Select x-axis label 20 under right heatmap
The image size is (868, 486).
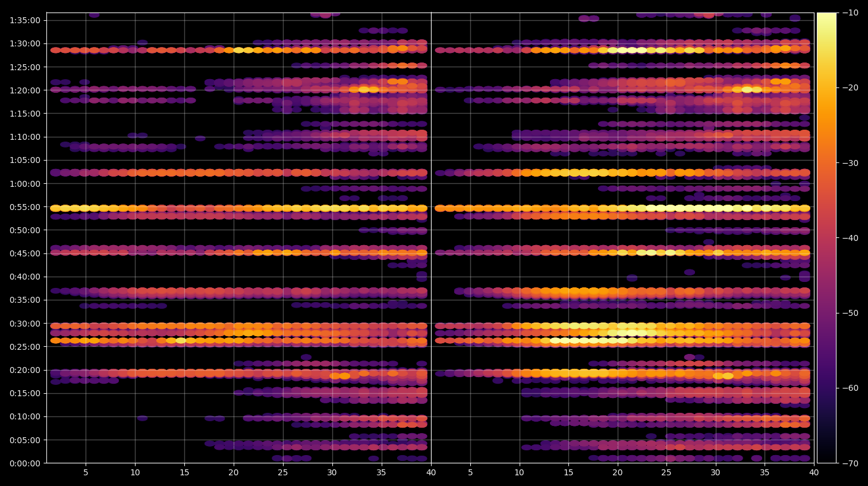(x=618, y=473)
